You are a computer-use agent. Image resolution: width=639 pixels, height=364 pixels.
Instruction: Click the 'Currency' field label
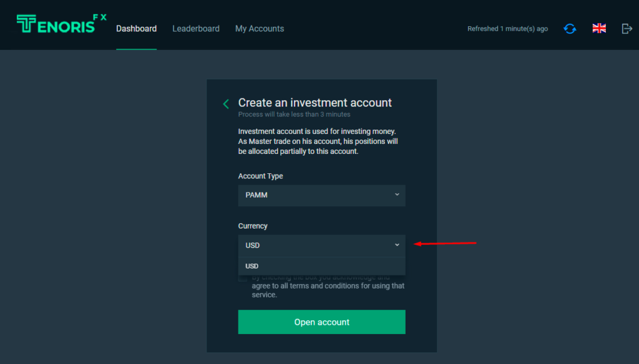[x=253, y=226]
